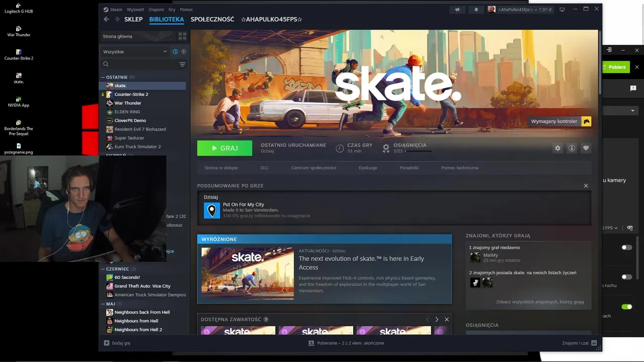
Task: Open the featured skate. news thumbnail
Action: tap(248, 274)
